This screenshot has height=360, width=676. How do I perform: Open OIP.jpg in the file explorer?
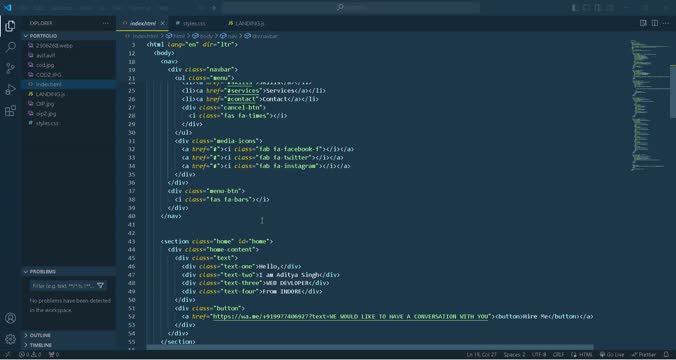point(69,104)
